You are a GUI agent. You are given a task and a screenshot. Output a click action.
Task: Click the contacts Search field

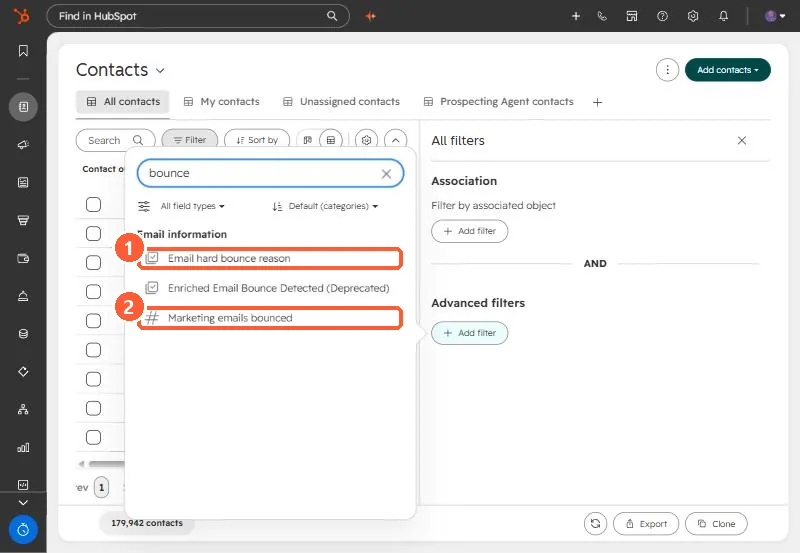(115, 140)
